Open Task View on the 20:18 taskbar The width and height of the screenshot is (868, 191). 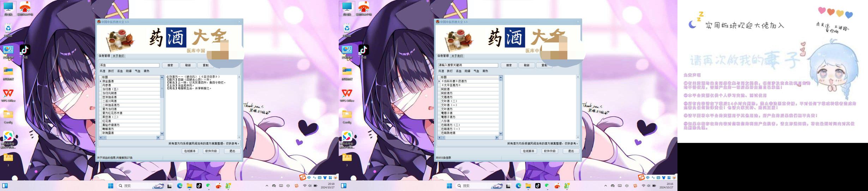tap(170, 186)
